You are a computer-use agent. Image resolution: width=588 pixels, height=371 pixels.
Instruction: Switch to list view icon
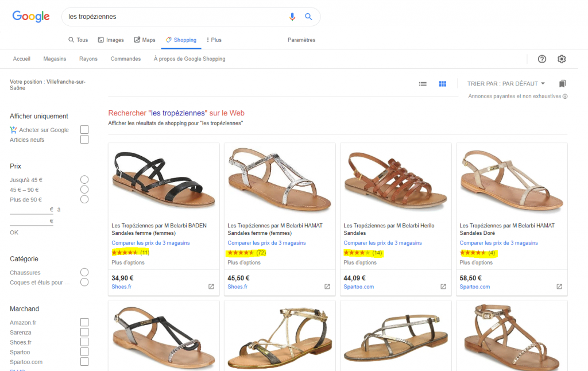tap(423, 84)
